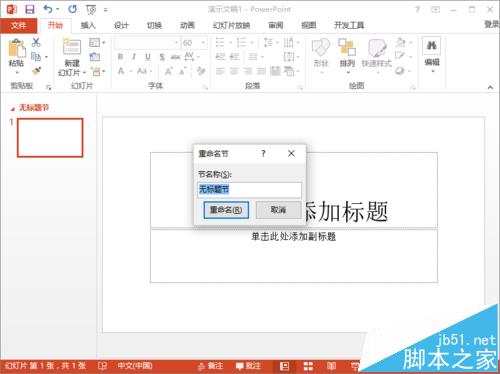Screen dimensions: 500x374
Task: Undo the last action
Action: [48, 9]
